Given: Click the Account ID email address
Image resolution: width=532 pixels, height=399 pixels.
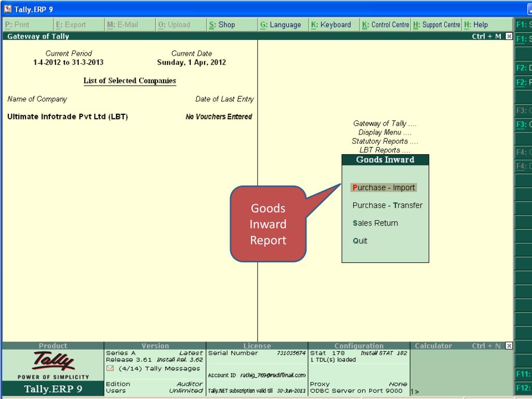Looking at the screenshot, I should [273, 375].
